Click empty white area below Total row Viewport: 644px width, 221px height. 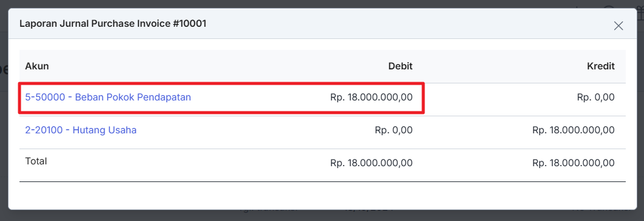click(x=322, y=195)
